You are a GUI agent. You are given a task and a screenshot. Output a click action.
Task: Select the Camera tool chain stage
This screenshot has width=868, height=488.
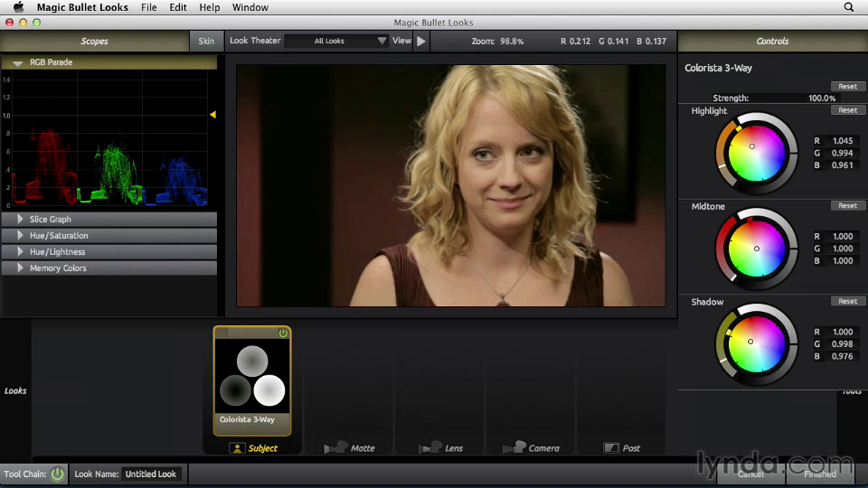[x=531, y=447]
